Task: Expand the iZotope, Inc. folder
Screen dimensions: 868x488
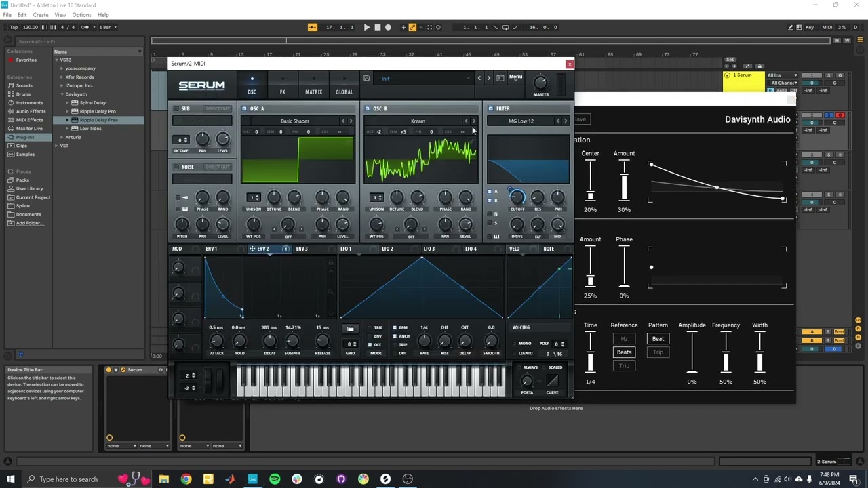Action: pos(62,86)
